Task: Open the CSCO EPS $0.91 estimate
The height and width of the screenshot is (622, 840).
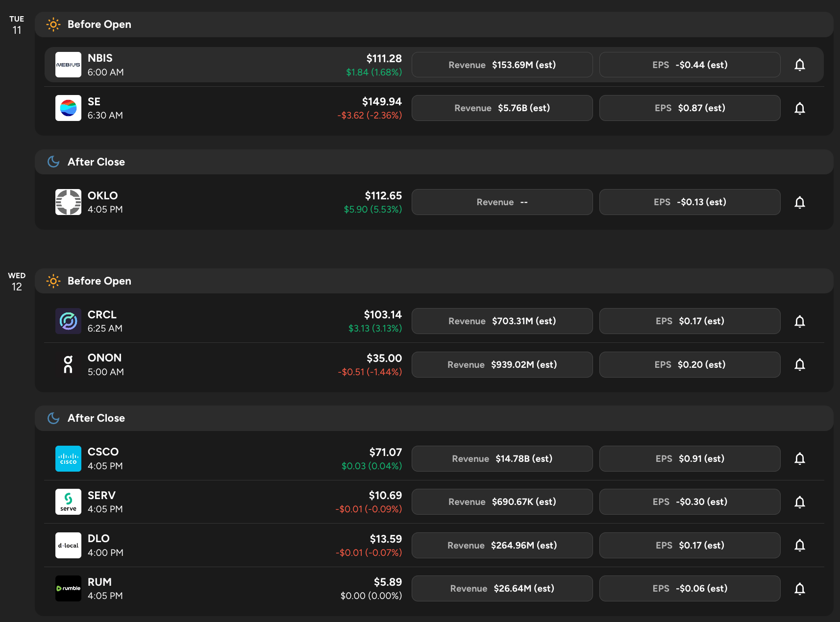Action: [x=690, y=458]
